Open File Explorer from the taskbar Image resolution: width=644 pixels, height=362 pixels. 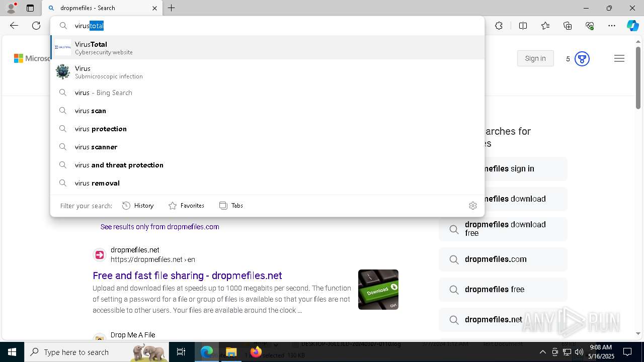click(231, 352)
